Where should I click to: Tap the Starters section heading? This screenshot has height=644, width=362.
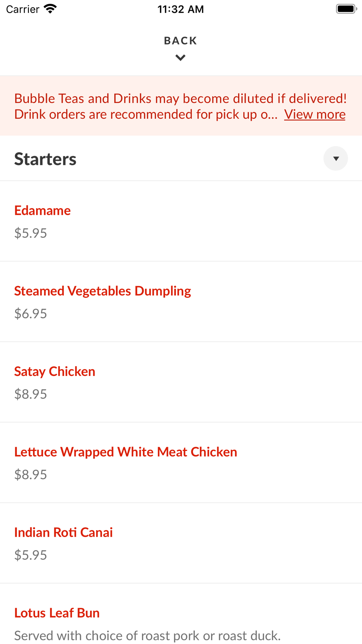coord(45,159)
